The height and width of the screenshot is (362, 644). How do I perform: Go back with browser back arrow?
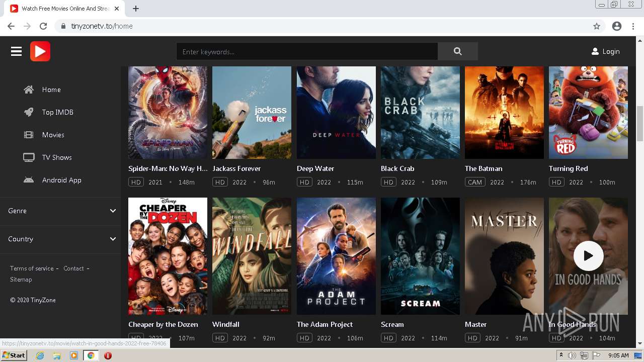pyautogui.click(x=11, y=26)
